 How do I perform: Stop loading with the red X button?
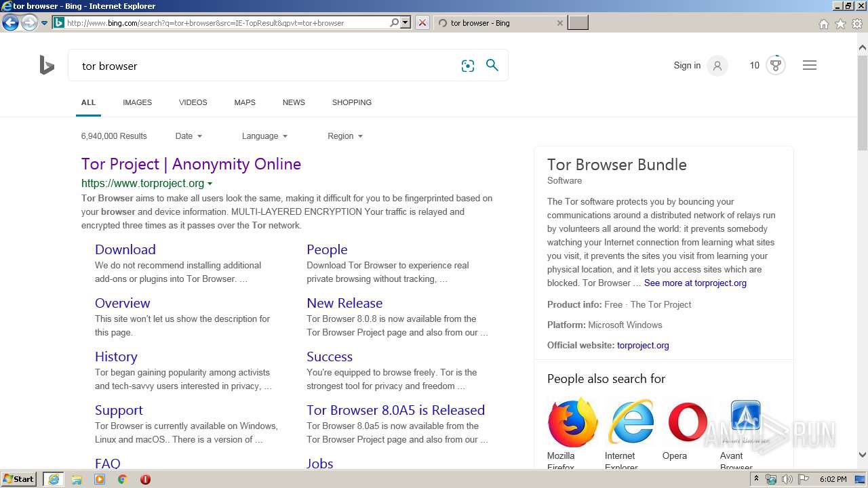coord(422,22)
